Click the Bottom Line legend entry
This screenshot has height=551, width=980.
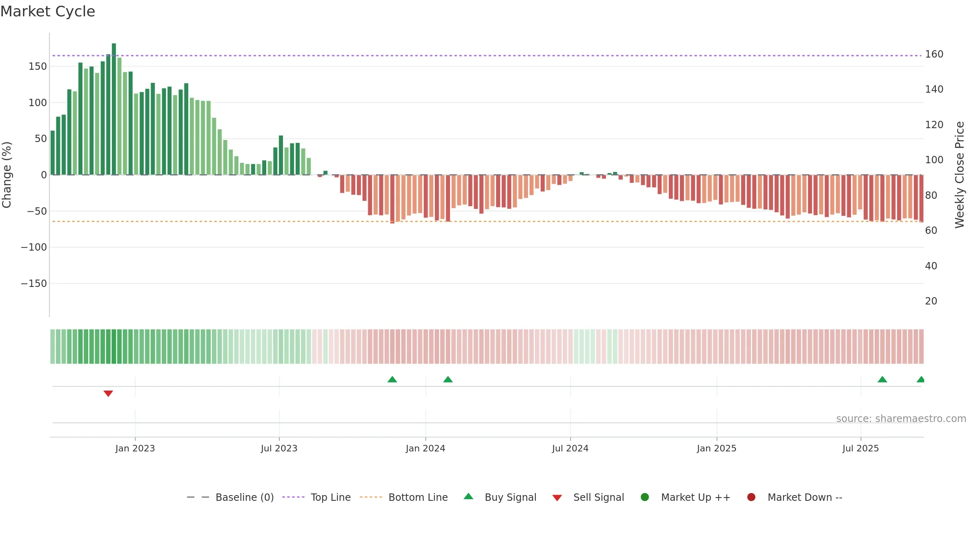click(x=404, y=497)
